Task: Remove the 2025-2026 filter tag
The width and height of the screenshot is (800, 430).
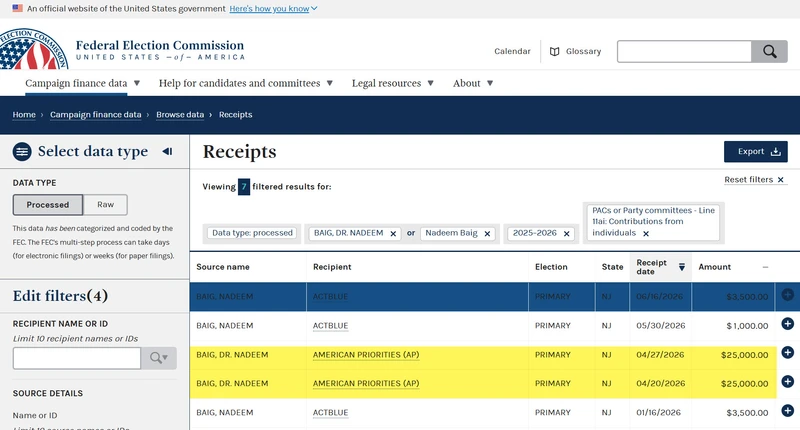Action: click(x=566, y=234)
